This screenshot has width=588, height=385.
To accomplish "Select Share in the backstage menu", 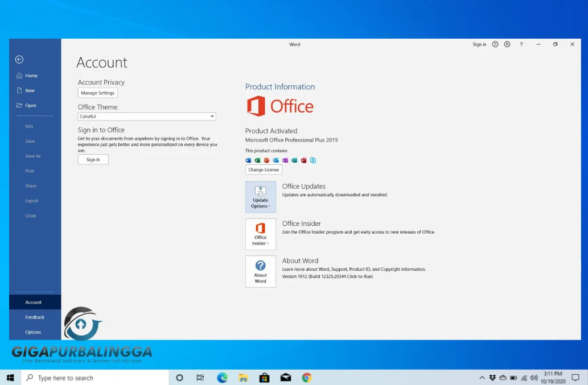I will click(x=31, y=186).
